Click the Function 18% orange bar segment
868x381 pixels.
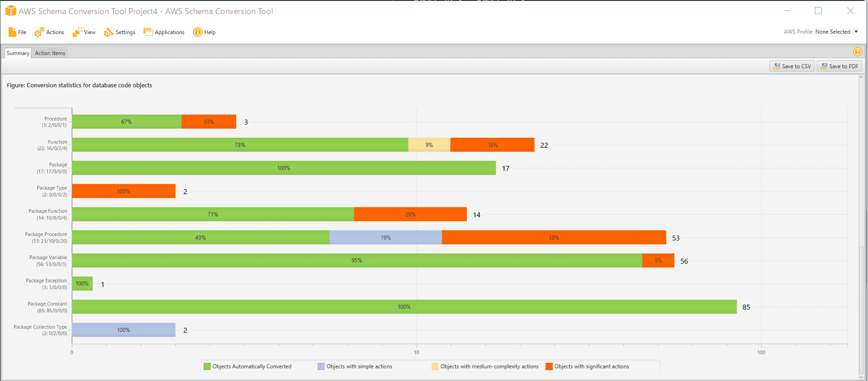point(492,145)
